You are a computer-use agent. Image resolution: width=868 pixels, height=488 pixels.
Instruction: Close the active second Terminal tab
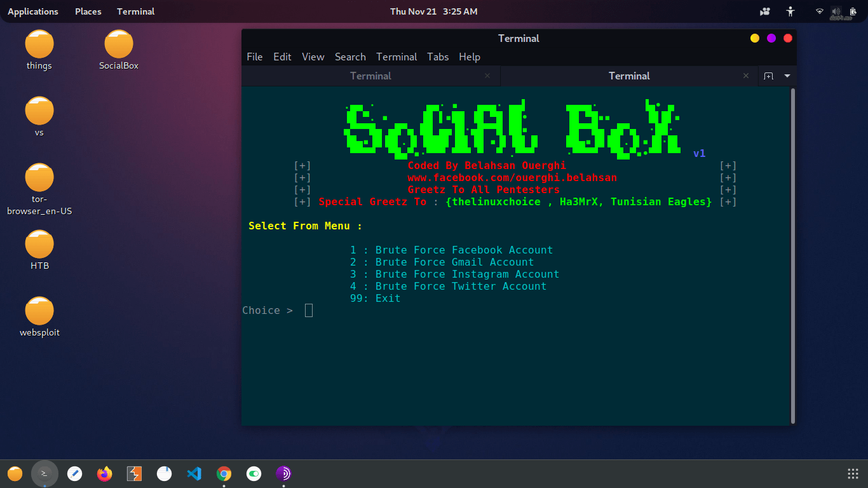click(746, 76)
